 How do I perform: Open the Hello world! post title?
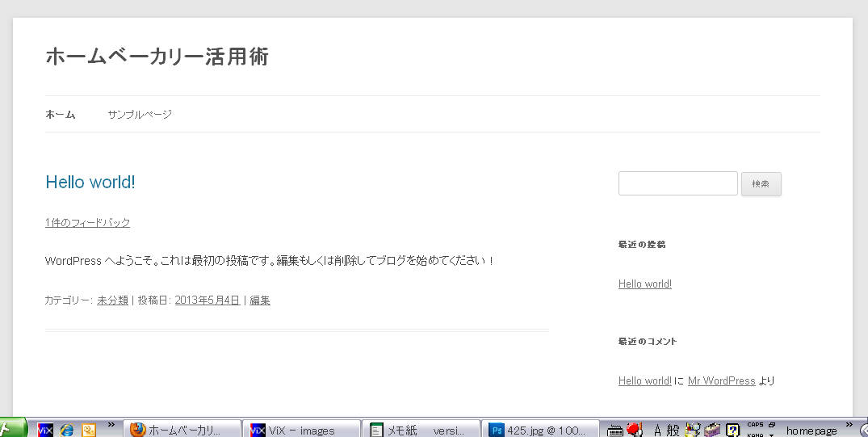coord(90,182)
